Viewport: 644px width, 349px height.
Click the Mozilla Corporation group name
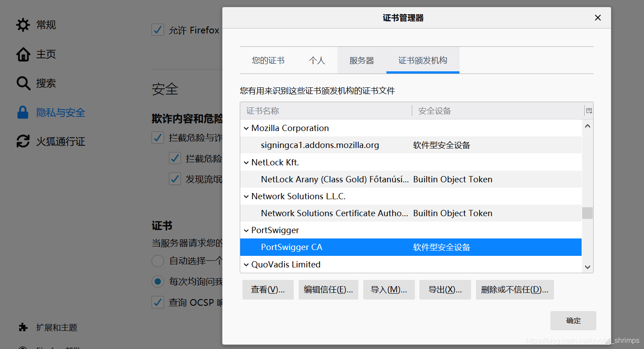290,128
